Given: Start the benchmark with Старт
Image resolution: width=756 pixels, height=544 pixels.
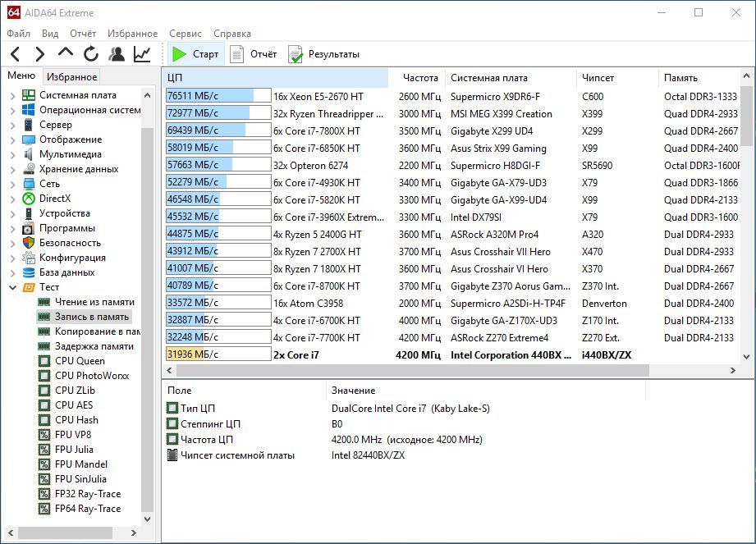Looking at the screenshot, I should 195,54.
